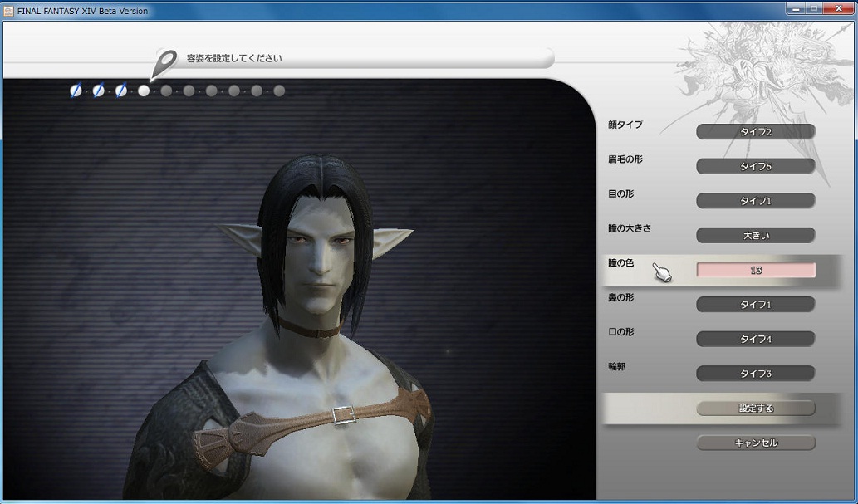Click the fifth step dot
The image size is (858, 504).
(x=166, y=91)
